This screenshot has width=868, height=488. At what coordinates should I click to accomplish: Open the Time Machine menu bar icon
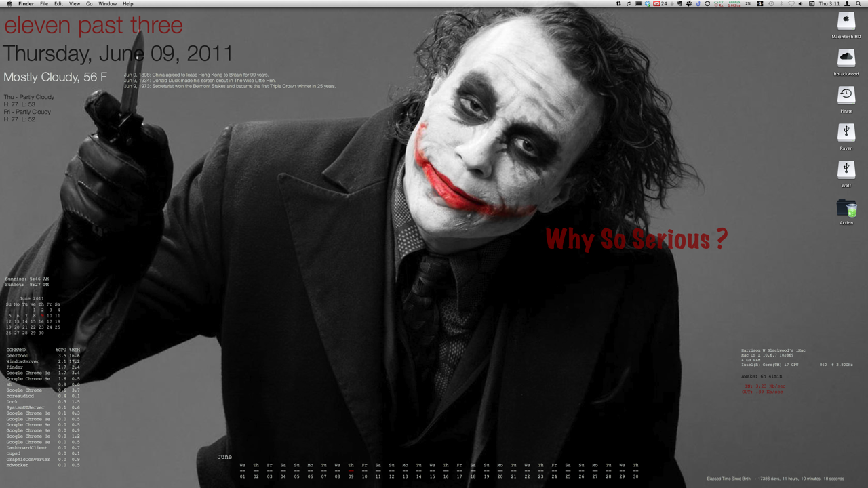pos(771,4)
